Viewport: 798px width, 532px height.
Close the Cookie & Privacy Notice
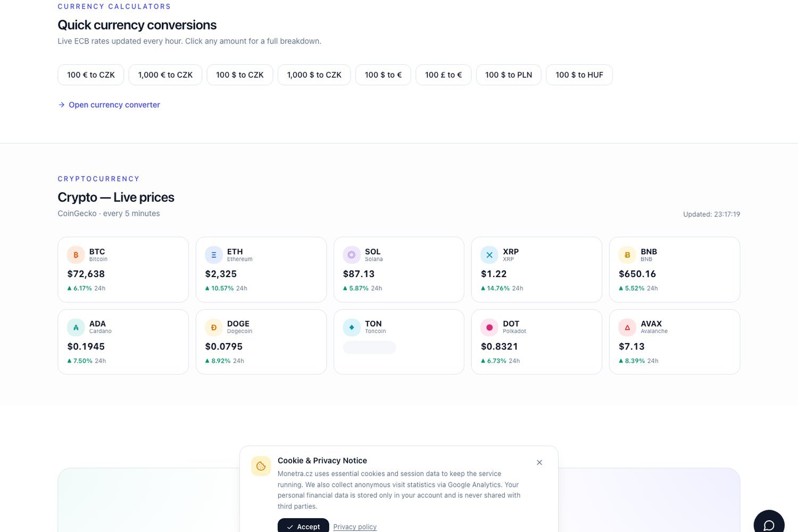(539, 462)
